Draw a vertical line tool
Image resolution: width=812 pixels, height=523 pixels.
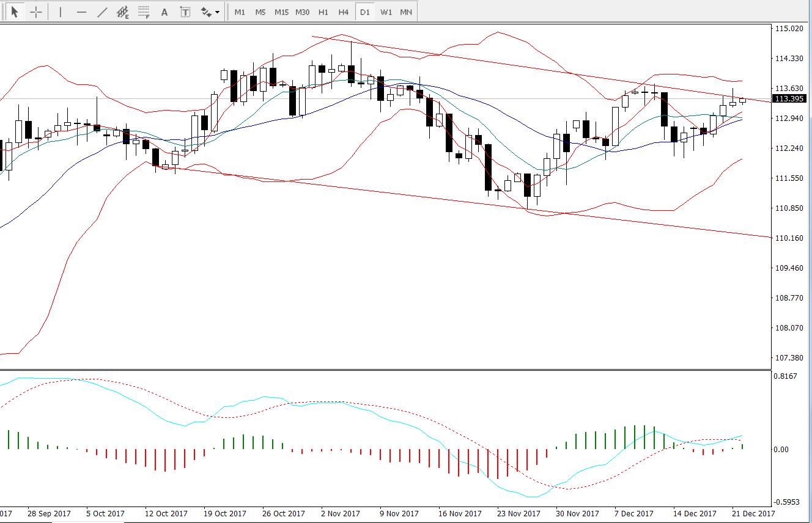[60, 12]
